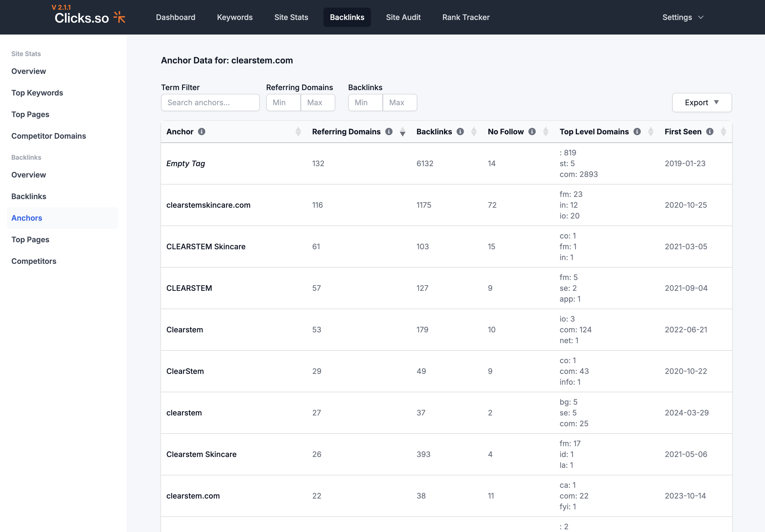Click first seen date 2024-03-29
Viewport: 765px width, 532px height.
point(687,413)
